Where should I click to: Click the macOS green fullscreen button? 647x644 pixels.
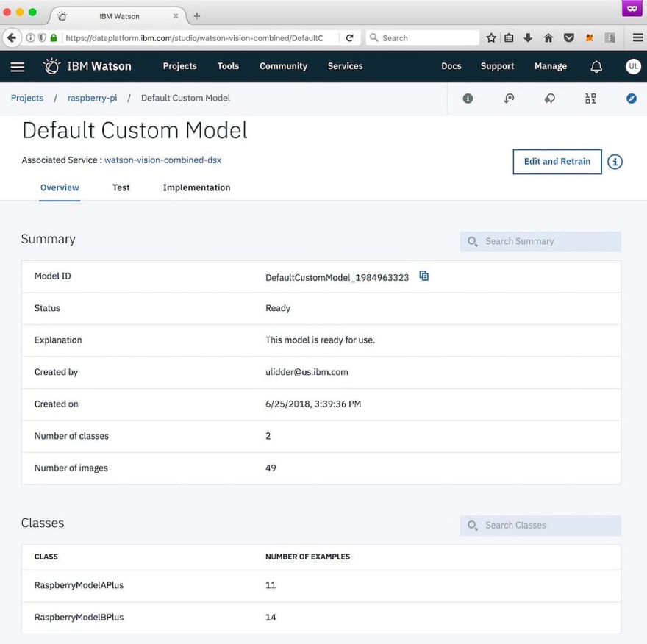(x=32, y=12)
